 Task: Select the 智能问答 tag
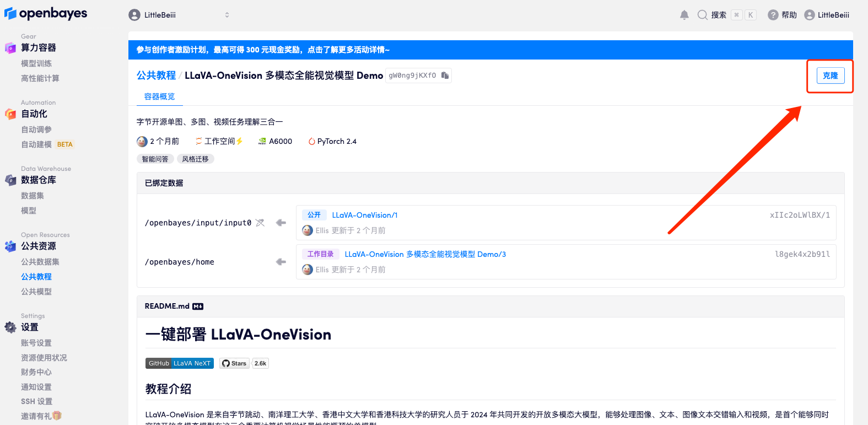click(x=155, y=159)
